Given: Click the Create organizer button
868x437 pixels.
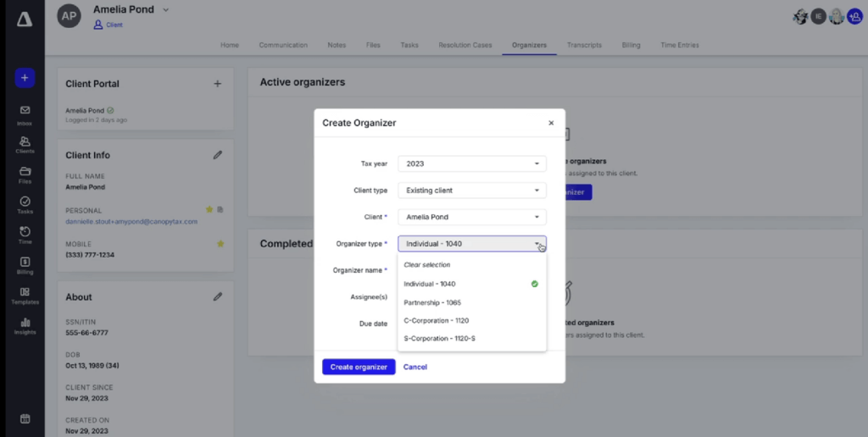Looking at the screenshot, I should tap(359, 367).
